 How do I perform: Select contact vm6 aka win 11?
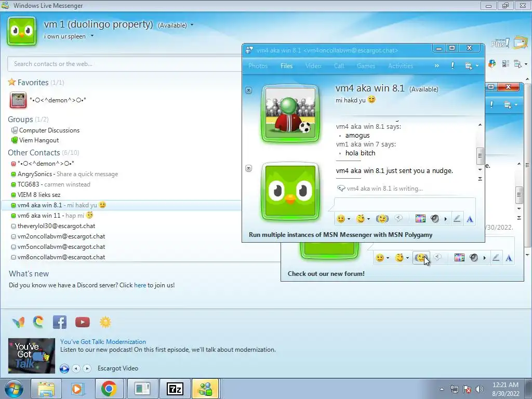38,216
